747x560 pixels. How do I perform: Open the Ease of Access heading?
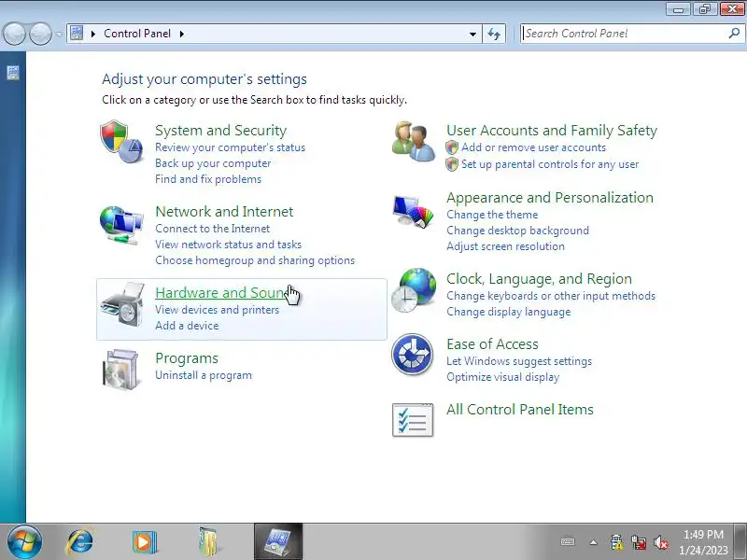(492, 343)
